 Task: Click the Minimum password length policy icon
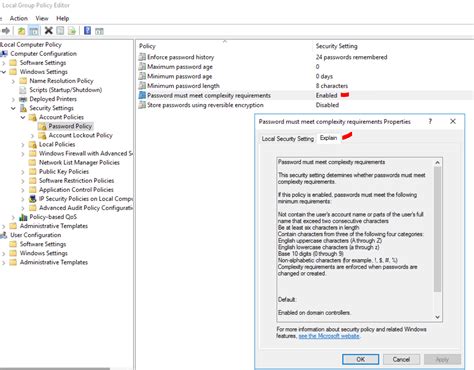click(142, 86)
